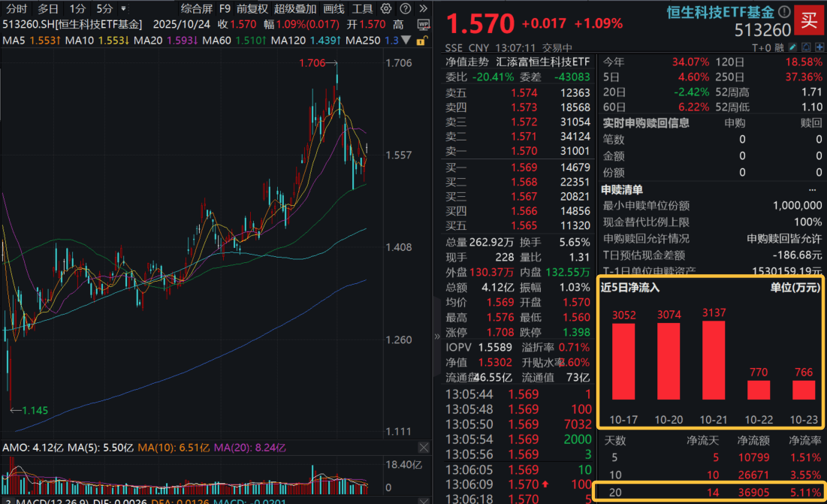Viewport: 827px width, 504px height.
Task: Expand the time period dropdown after 5分
Action: coord(123,9)
